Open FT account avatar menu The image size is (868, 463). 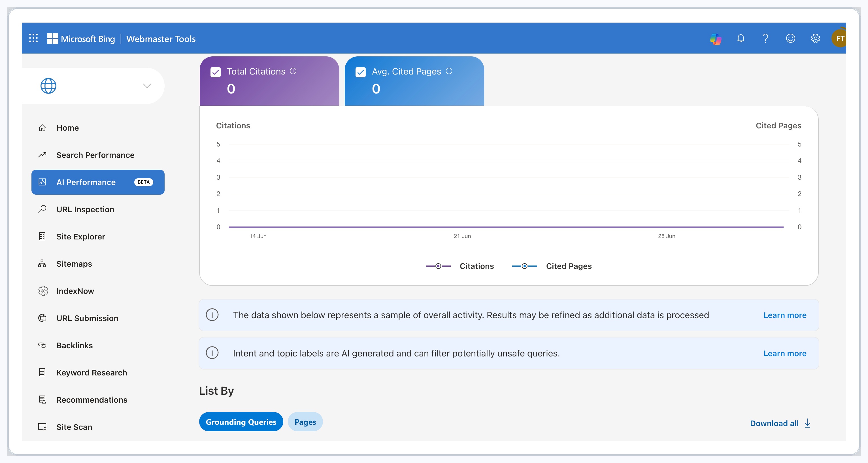click(x=839, y=39)
